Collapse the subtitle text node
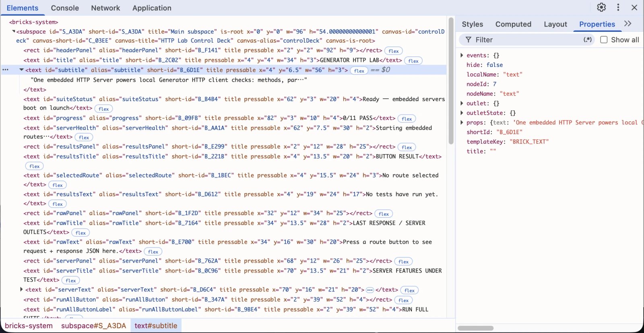Viewport: 644px width, 333px height. click(x=22, y=70)
